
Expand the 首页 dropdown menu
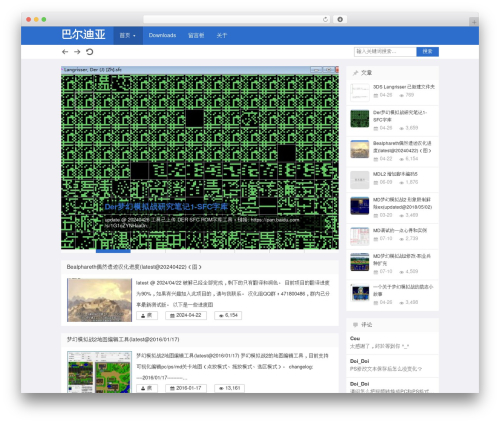(x=128, y=35)
